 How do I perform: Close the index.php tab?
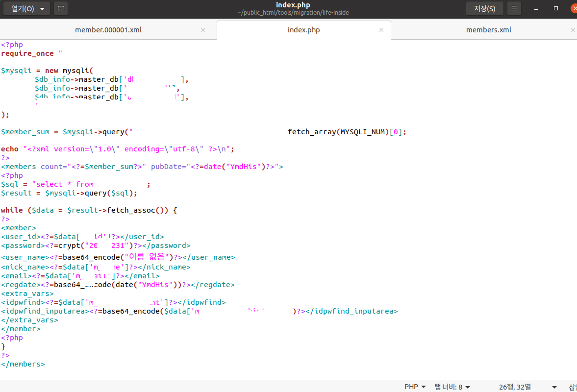381,30
